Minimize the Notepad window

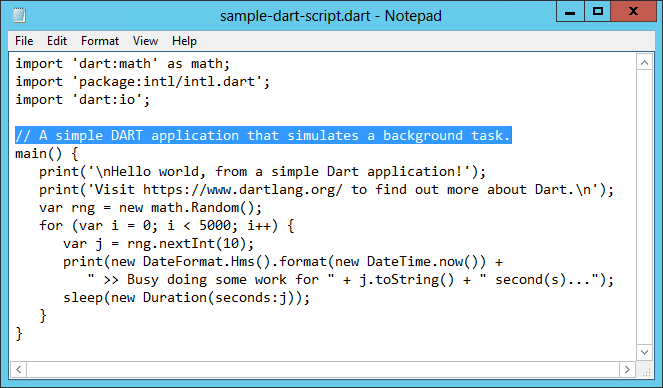(x=570, y=12)
